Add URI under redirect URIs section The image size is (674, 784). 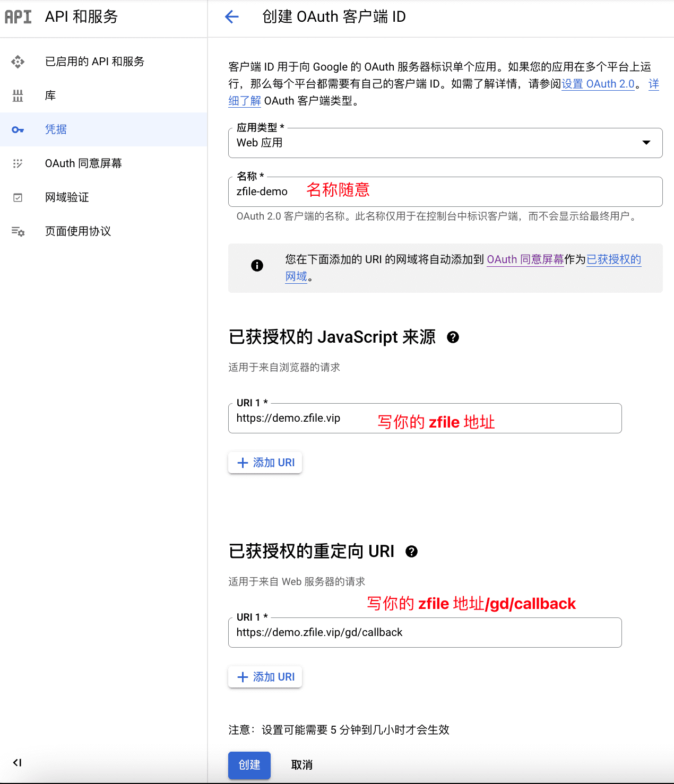pyautogui.click(x=265, y=677)
